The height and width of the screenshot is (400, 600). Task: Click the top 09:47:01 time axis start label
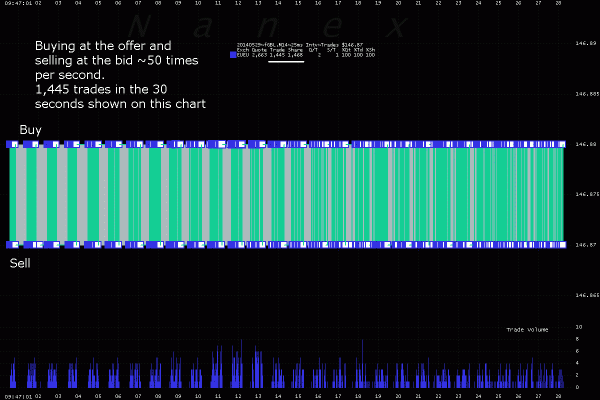click(x=18, y=3)
